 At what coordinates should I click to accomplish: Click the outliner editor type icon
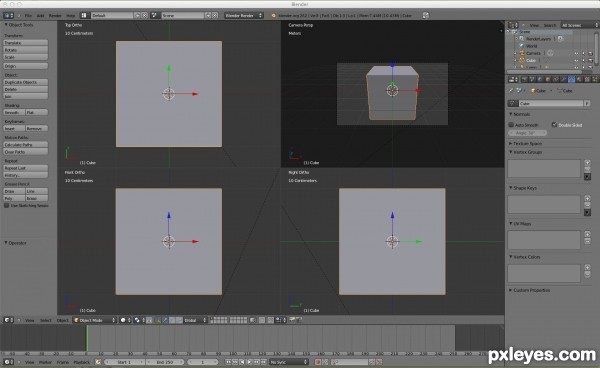513,25
